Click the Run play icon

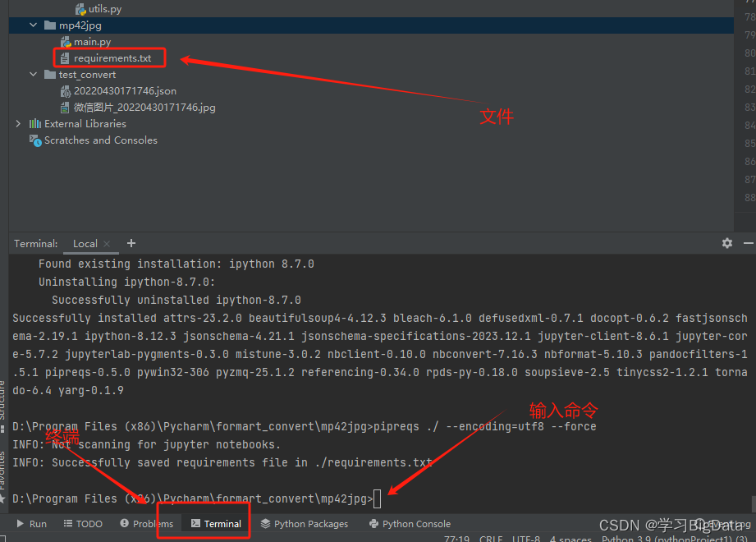point(21,523)
